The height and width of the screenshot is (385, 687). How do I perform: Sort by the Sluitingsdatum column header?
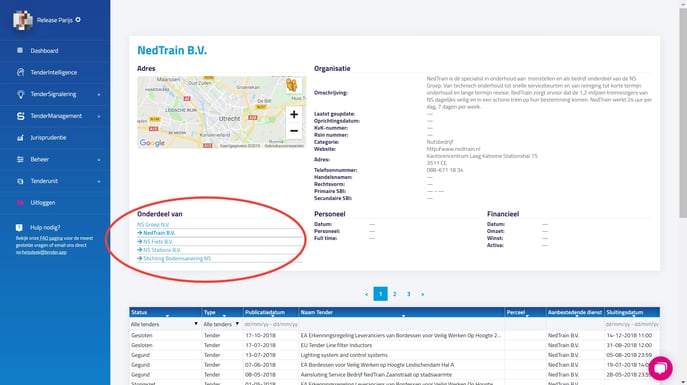tap(632, 312)
